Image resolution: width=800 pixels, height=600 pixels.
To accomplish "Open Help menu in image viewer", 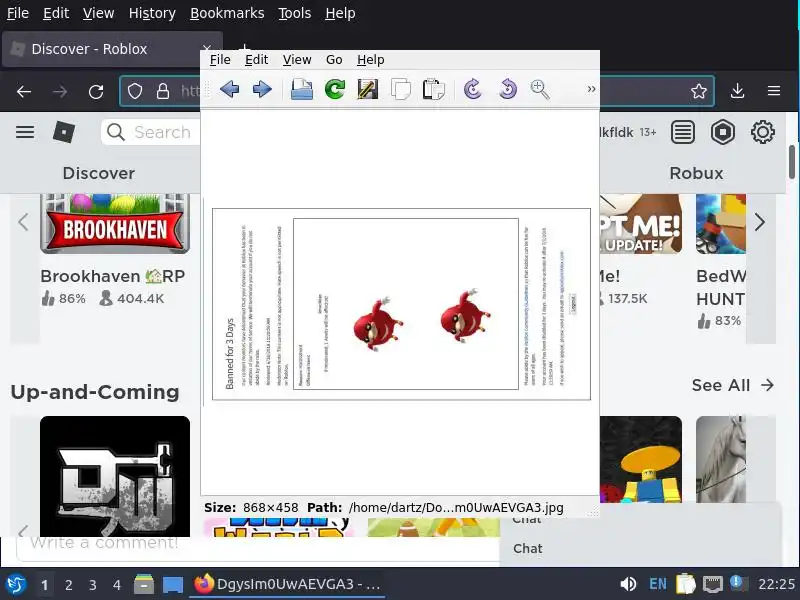I will [x=370, y=60].
